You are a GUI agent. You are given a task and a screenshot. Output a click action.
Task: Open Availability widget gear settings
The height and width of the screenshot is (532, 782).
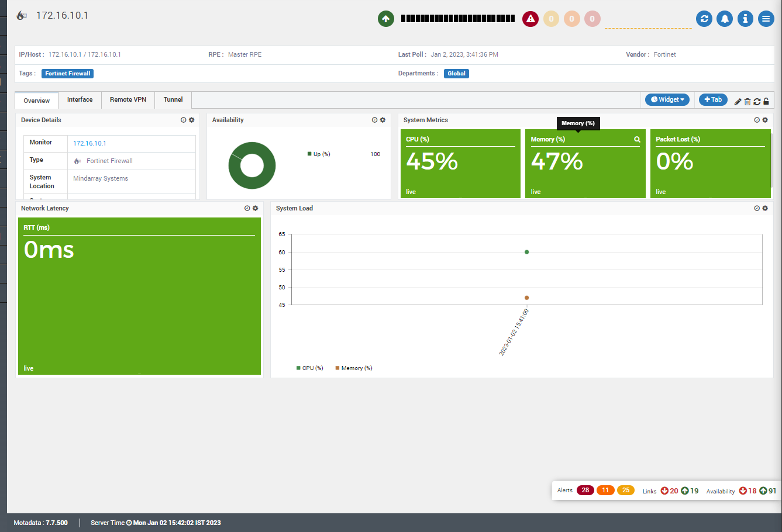383,120
